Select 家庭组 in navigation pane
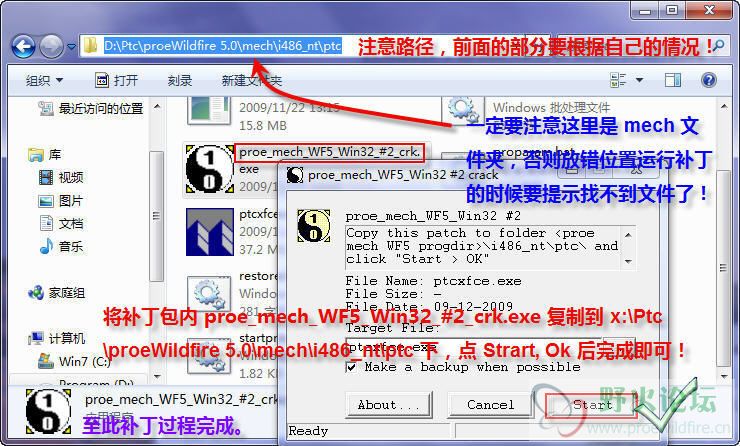 (x=67, y=293)
